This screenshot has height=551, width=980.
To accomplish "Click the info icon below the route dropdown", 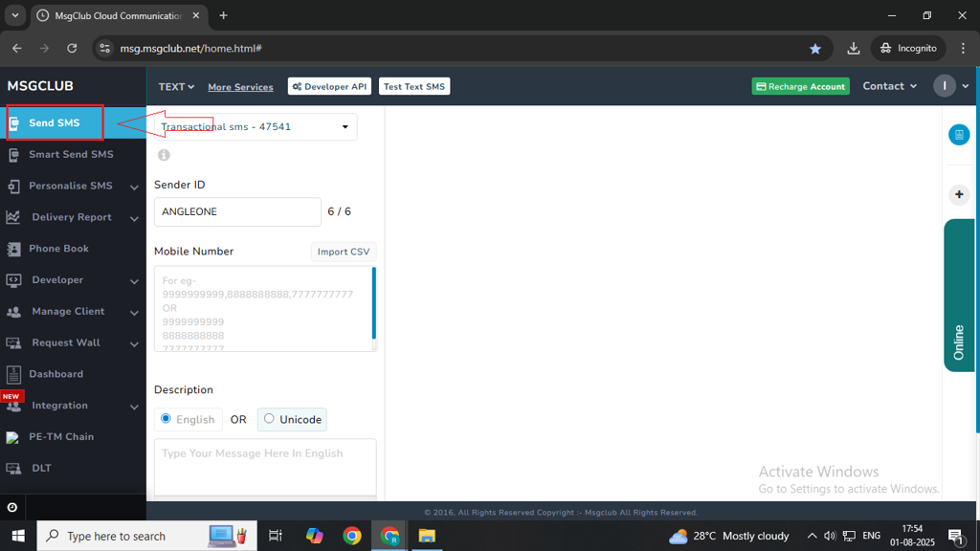I will click(164, 155).
